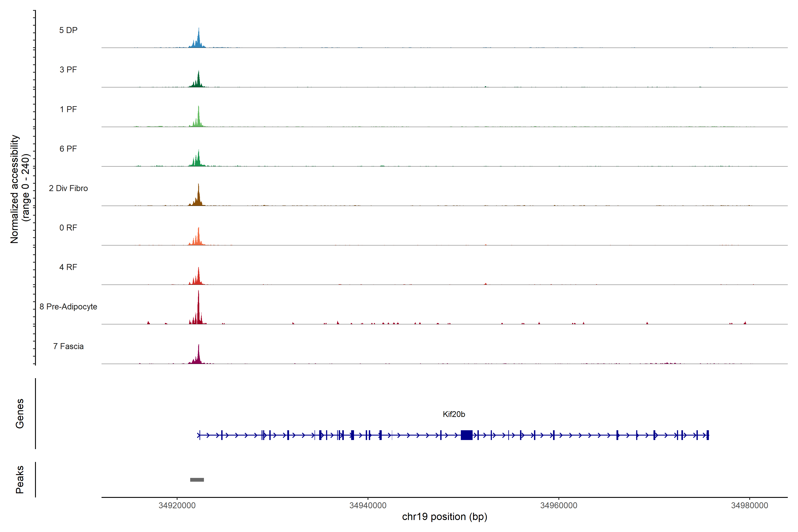This screenshot has width=798, height=532.
Task: Click the tall Pre-Adipocyte accessibility peak
Action: pos(198,309)
